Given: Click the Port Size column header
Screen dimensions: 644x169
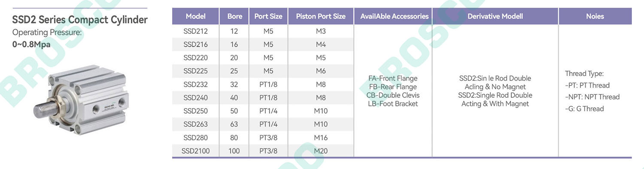Looking at the screenshot, I should [x=268, y=16].
